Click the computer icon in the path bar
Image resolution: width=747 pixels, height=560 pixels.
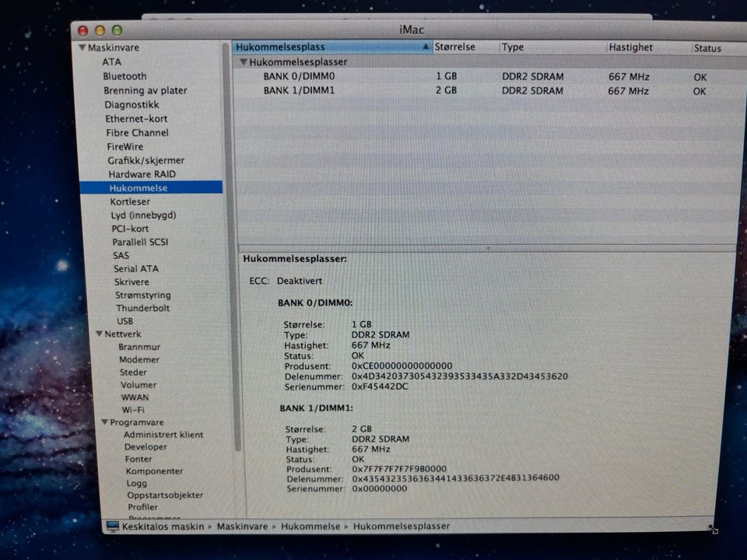coord(113,527)
